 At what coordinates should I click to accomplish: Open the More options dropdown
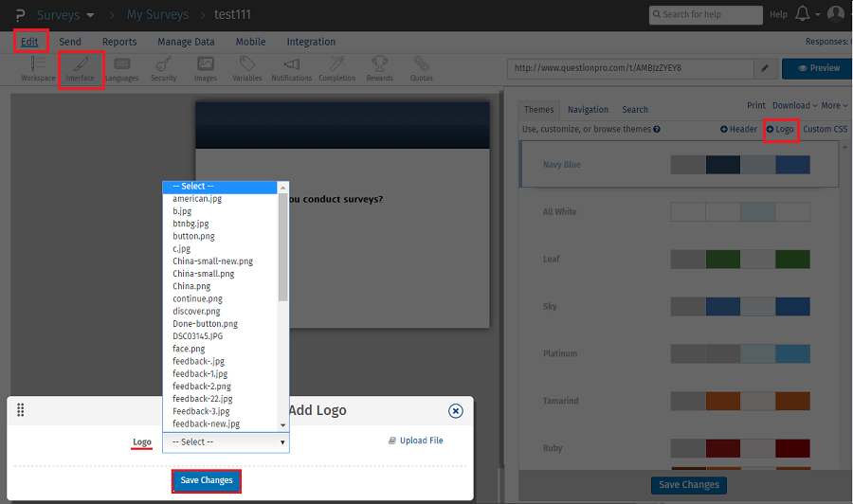pyautogui.click(x=834, y=105)
